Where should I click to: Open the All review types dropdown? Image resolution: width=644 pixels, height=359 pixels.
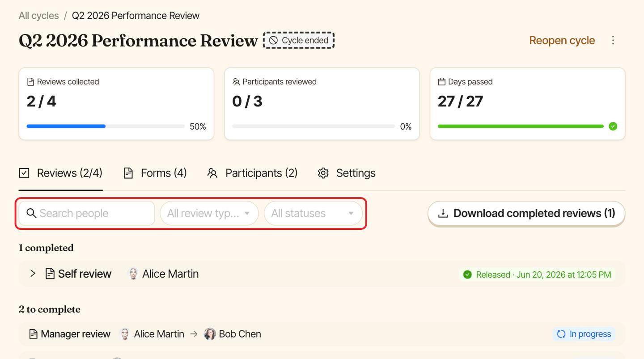(x=209, y=213)
